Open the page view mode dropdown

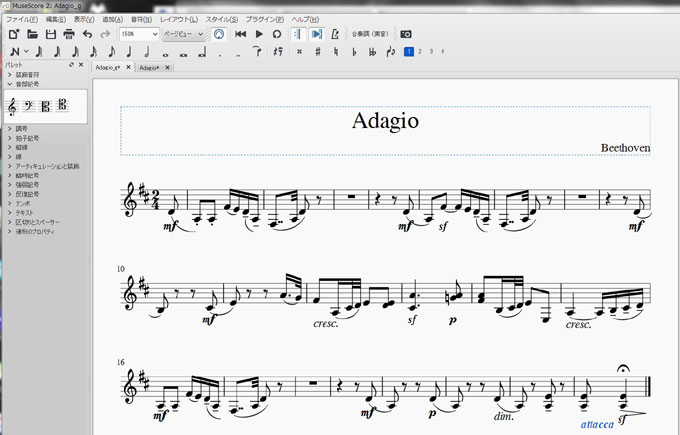183,34
